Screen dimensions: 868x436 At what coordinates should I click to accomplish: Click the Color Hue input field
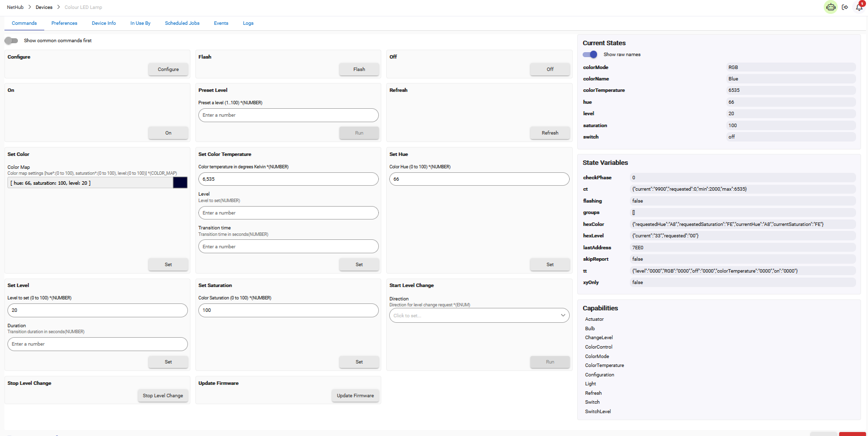(x=479, y=179)
